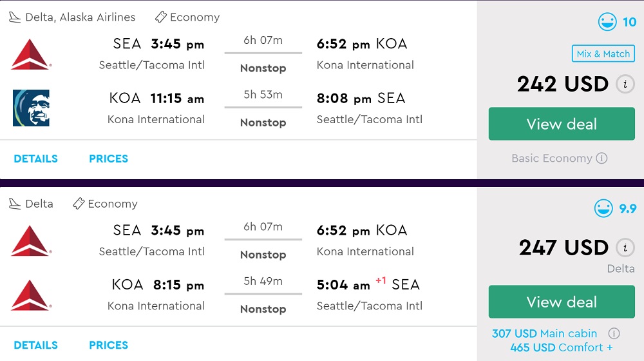Click the Economy tag icon in the first result
The height and width of the screenshot is (361, 644).
tap(161, 17)
